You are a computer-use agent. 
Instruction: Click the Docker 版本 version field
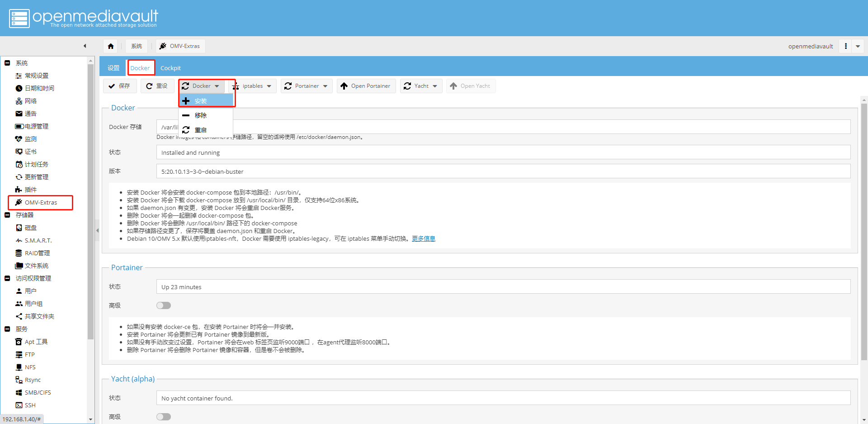(503, 172)
